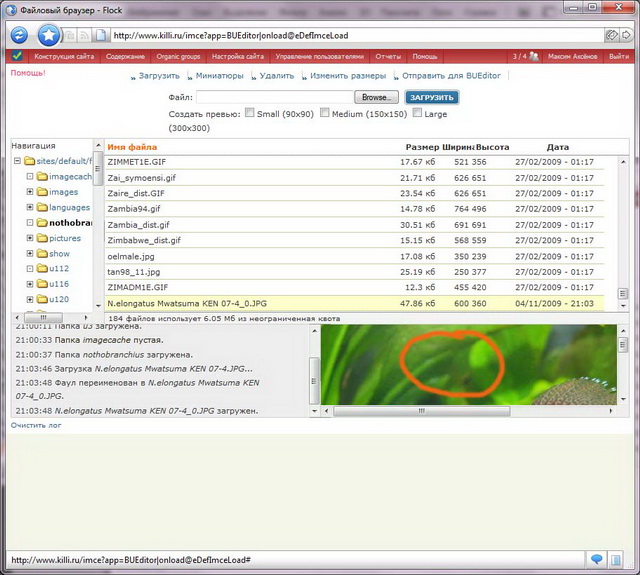This screenshot has height=575, width=640.
Task: Click the chat bubble icon in status bar
Action: (597, 559)
